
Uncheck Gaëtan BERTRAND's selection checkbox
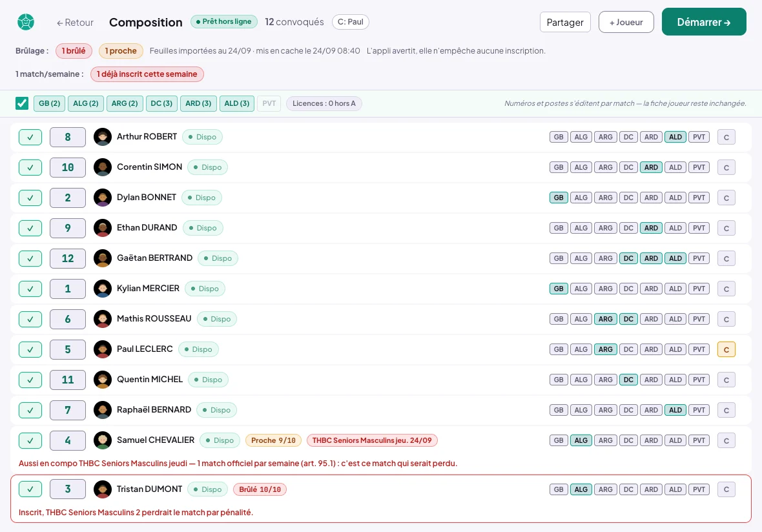click(x=30, y=258)
